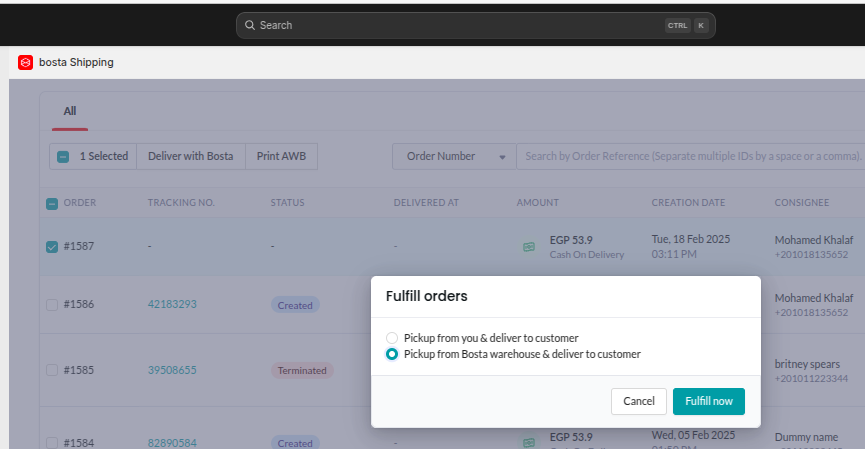Click the bosta Shipping logo icon
The width and height of the screenshot is (865, 449).
point(25,62)
